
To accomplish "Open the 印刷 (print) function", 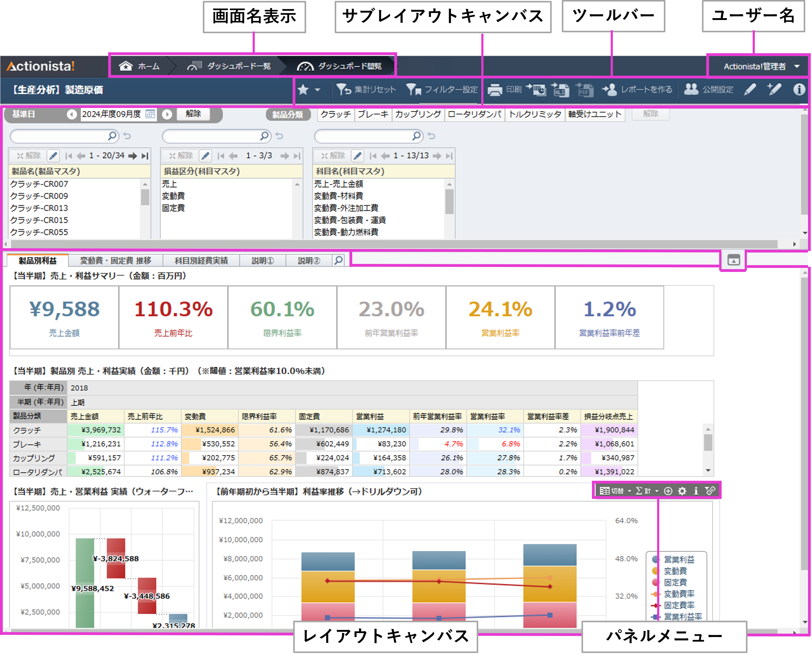I will pos(507,90).
